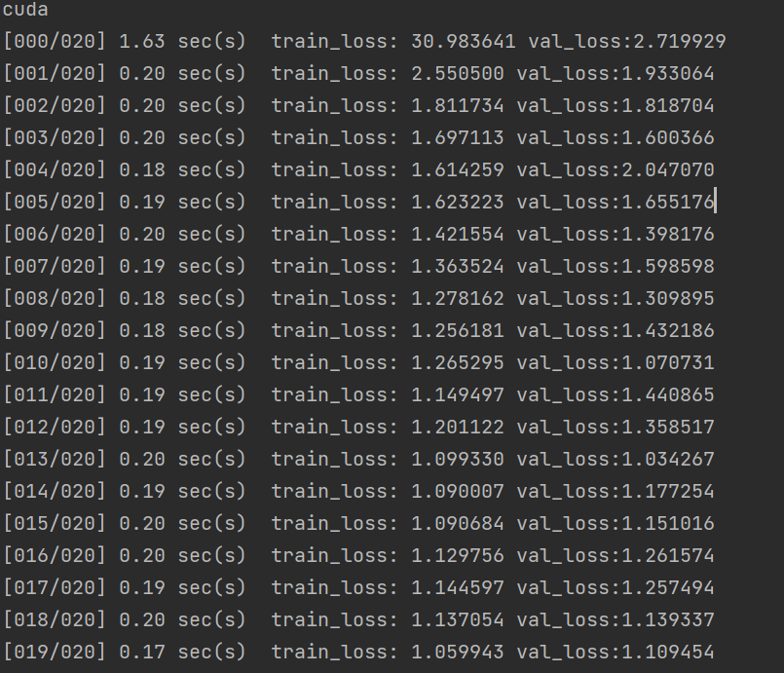Click the 'cuda' output line
Image resolution: width=784 pixels, height=673 pixels.
coord(25,10)
